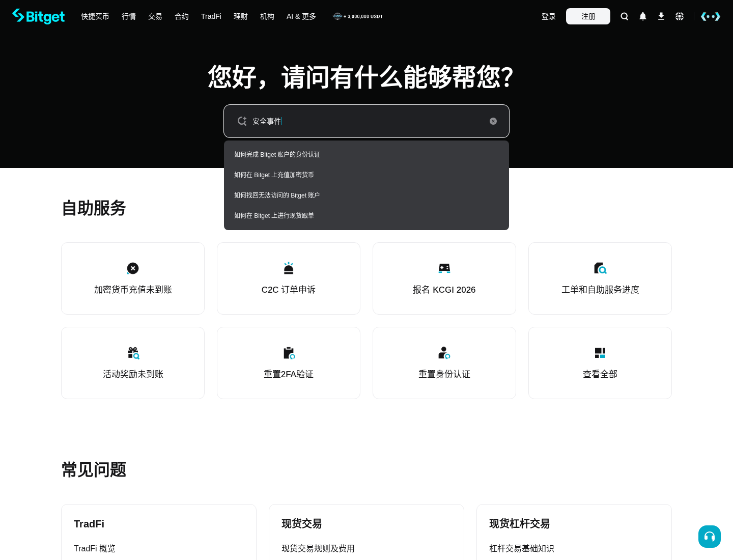Click the 重置2FA验证 icon
Image resolution: width=733 pixels, height=560 pixels.
pyautogui.click(x=289, y=353)
